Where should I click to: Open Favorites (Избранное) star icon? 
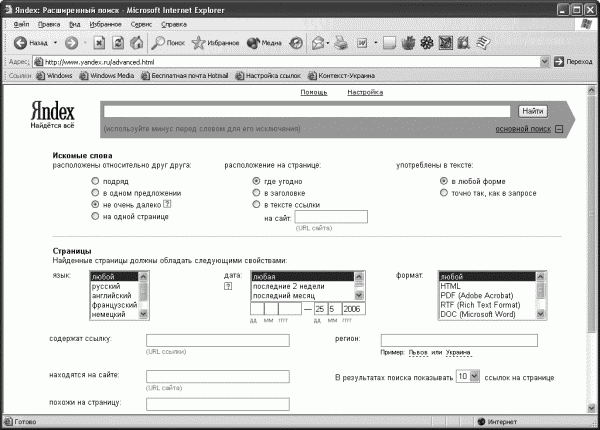coord(198,43)
